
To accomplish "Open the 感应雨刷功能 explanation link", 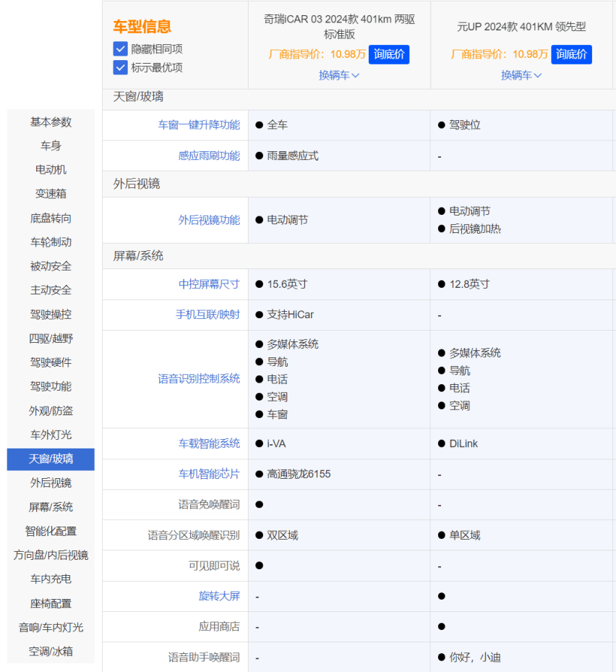I will coord(209,156).
